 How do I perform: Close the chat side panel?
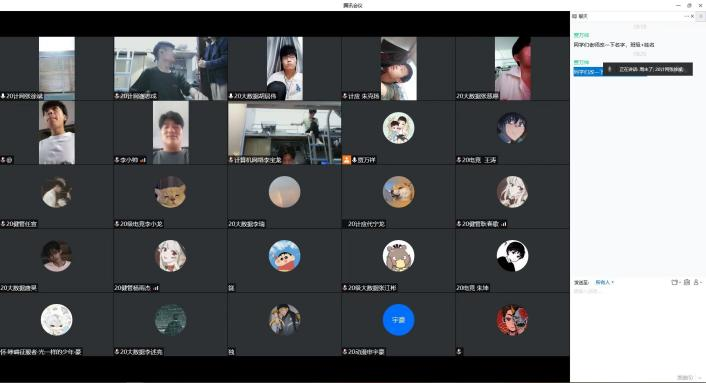(692, 16)
